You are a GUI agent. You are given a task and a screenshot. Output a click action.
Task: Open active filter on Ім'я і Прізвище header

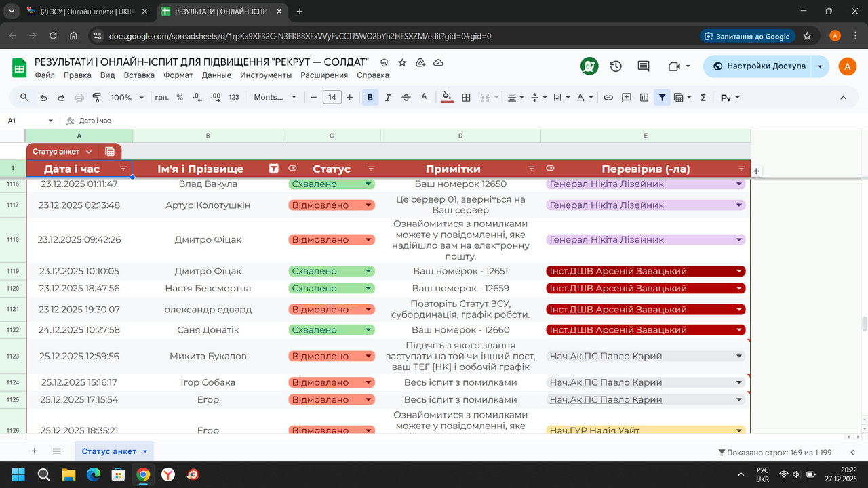[x=274, y=169]
